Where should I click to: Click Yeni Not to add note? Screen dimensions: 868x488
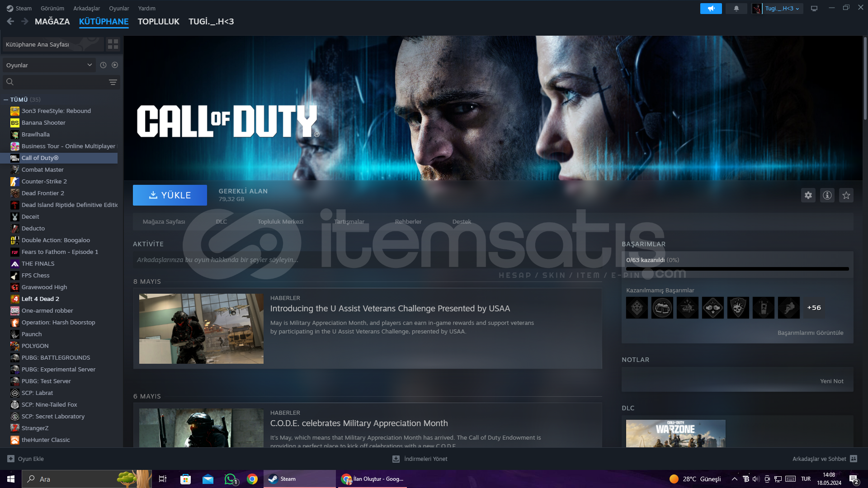point(832,381)
